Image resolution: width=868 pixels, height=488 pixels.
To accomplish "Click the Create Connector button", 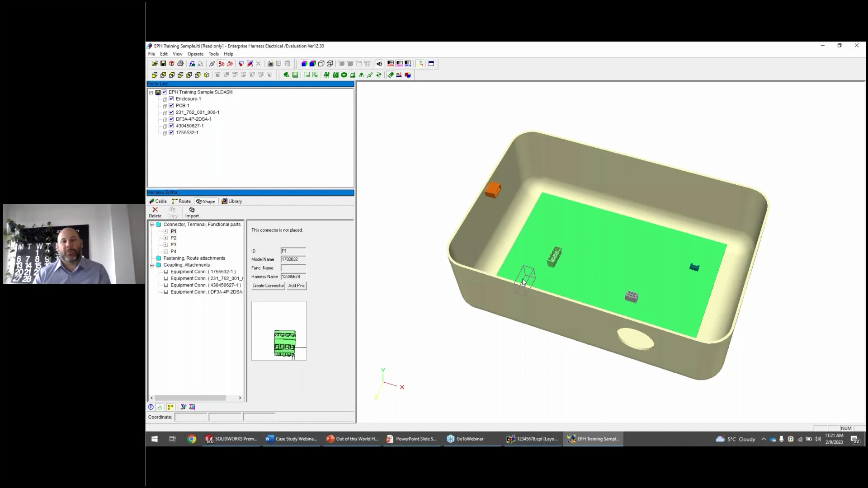I will [268, 286].
